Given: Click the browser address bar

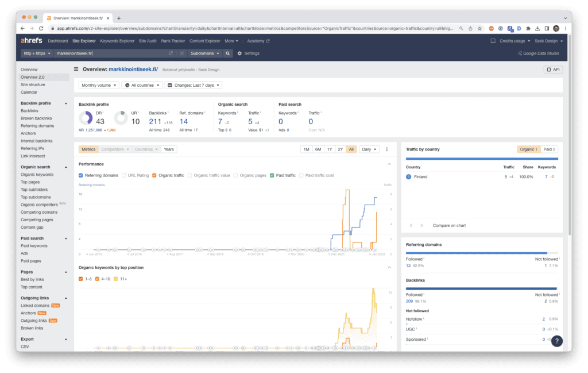Looking at the screenshot, I should pos(255,29).
